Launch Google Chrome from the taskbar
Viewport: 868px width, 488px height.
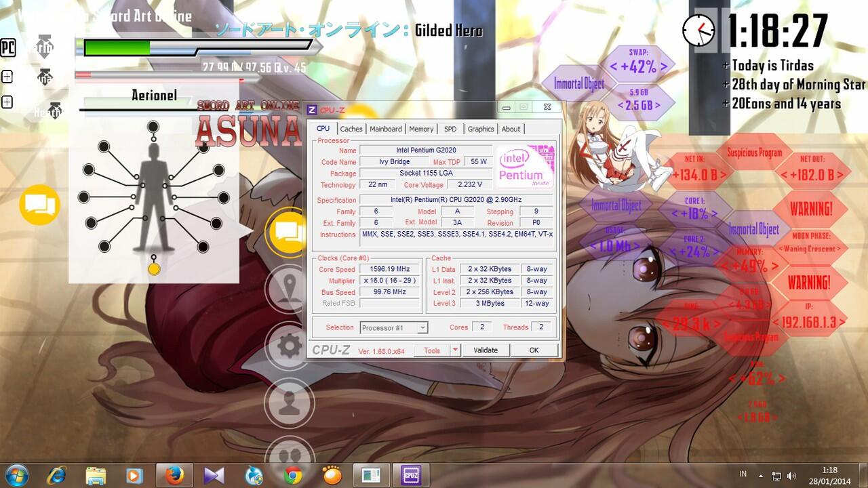[293, 475]
